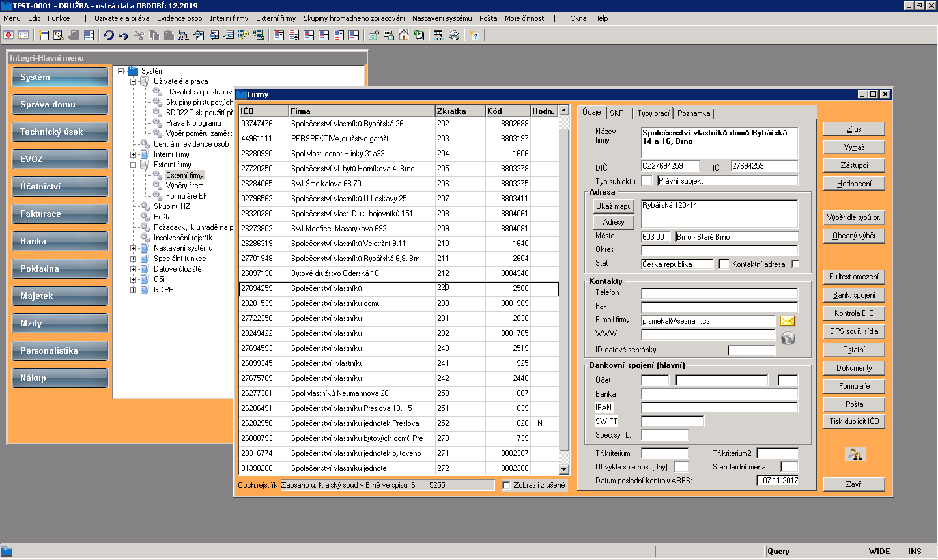Screen dimensions: 938x560
Task: Click the house icon in toolbar
Action: tap(404, 35)
